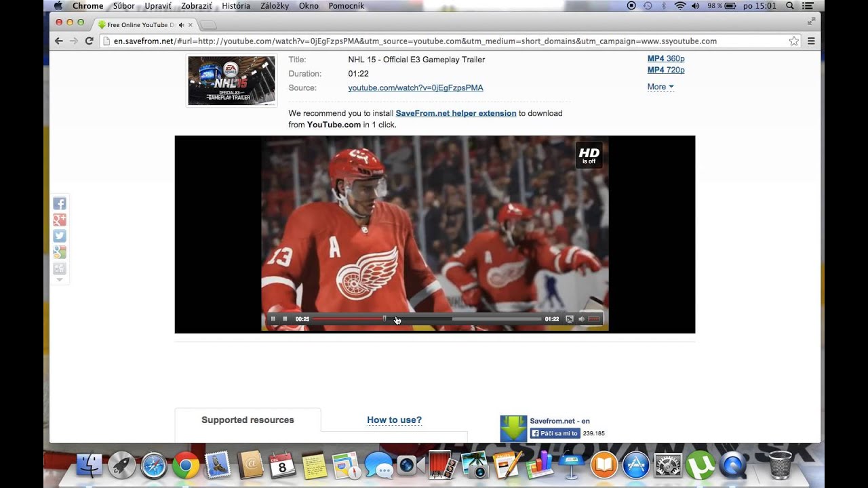
Task: Close the Free Online YouTube tab
Action: pyautogui.click(x=191, y=25)
